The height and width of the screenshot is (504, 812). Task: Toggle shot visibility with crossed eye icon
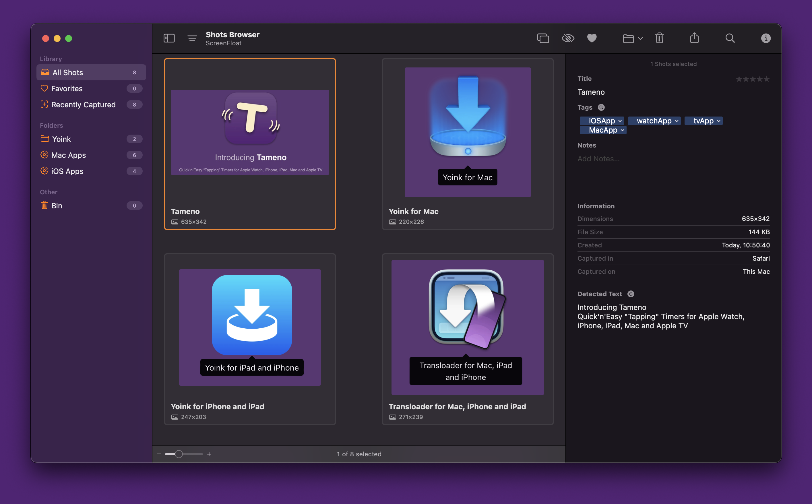pos(568,38)
